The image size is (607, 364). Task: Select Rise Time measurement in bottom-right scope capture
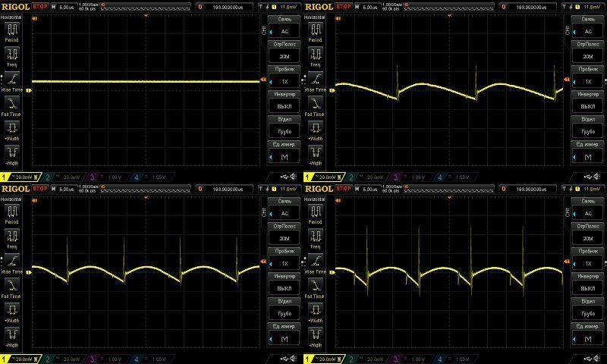tap(315, 264)
